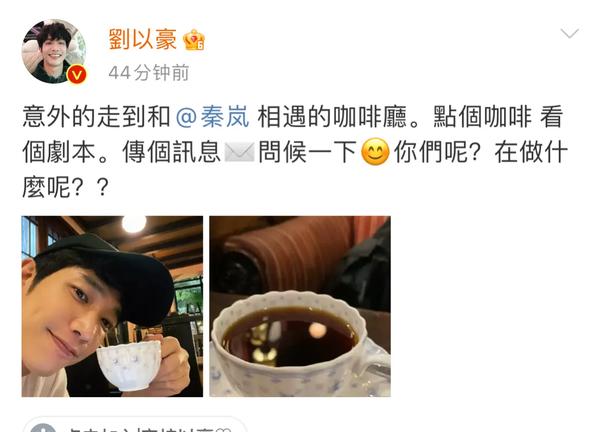Screen dimensions: 600x432
Task: Tap the 傳個訊息 text before envelope
Action: click(171, 152)
